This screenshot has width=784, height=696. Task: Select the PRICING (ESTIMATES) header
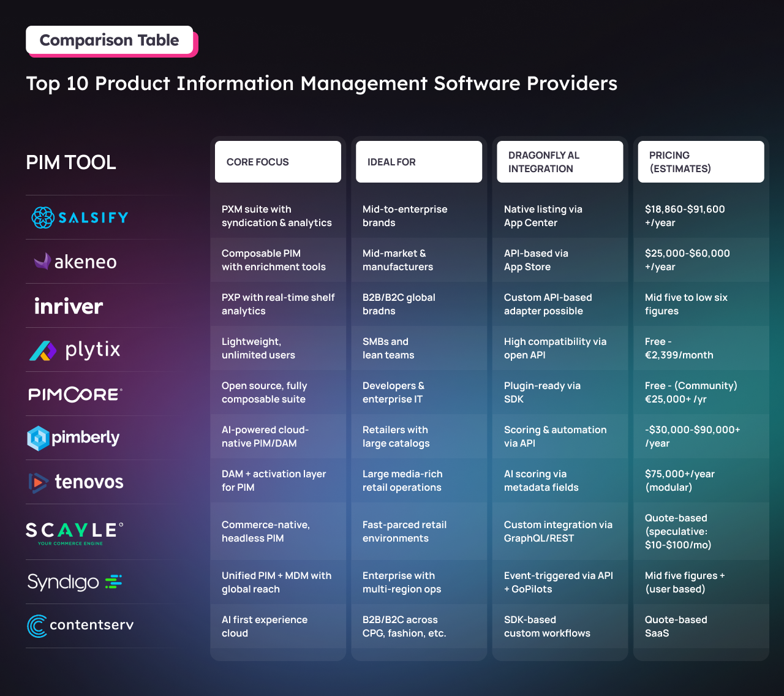click(701, 162)
